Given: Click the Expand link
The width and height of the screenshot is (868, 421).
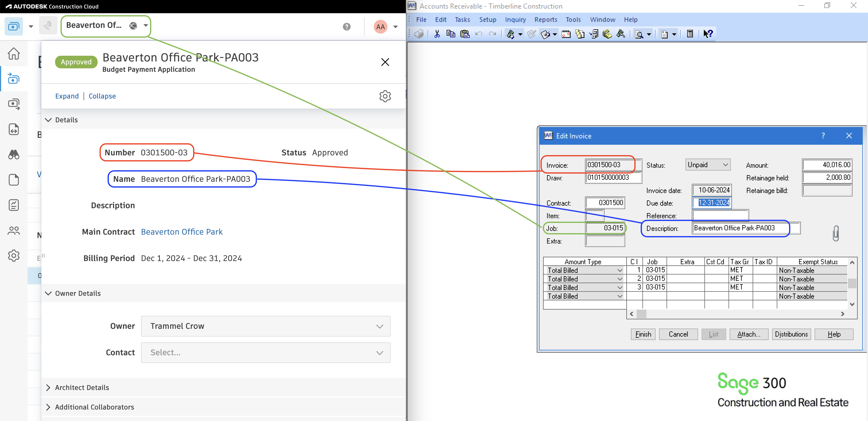Looking at the screenshot, I should coord(67,96).
